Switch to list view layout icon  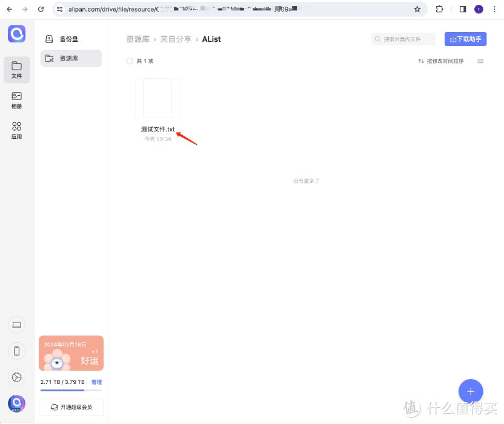click(480, 61)
